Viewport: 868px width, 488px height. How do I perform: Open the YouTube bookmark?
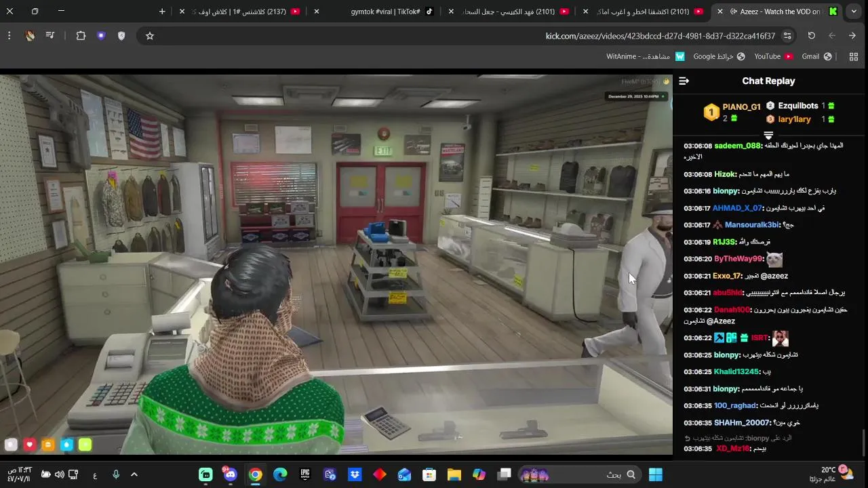point(773,56)
